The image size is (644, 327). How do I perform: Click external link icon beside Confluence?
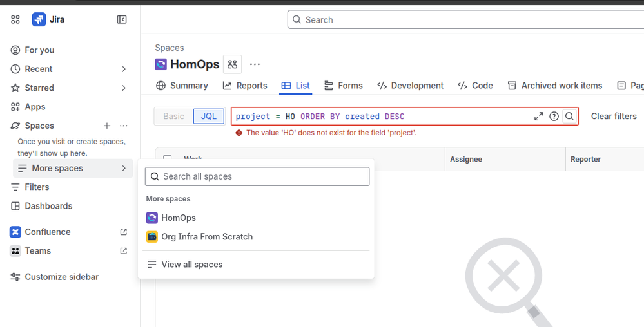(x=124, y=232)
